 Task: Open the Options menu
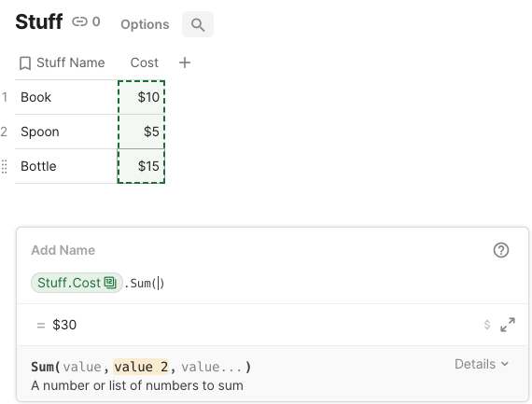pos(145,24)
